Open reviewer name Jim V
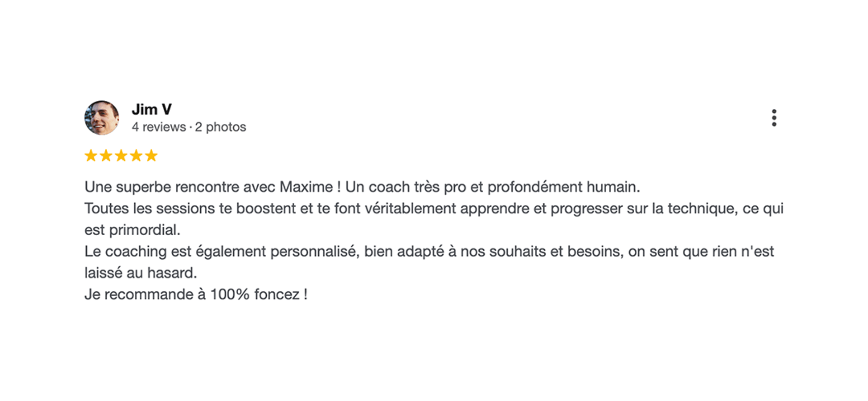The image size is (868, 401). [x=151, y=109]
